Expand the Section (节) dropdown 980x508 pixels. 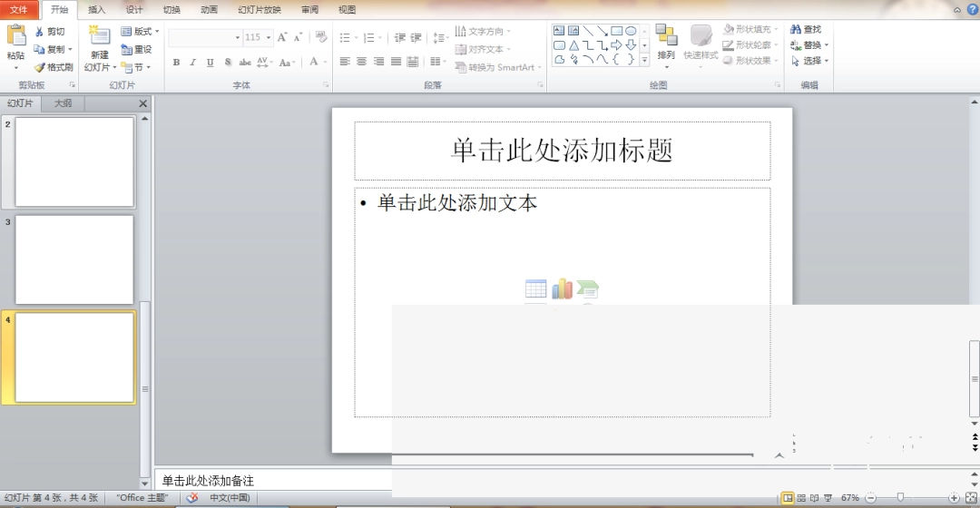(x=136, y=67)
